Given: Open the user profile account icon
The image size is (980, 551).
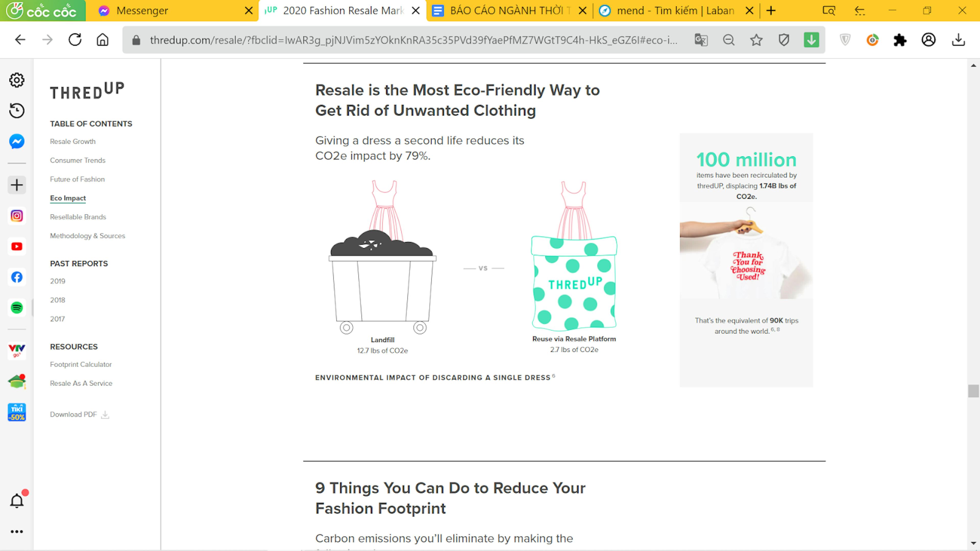Looking at the screenshot, I should pos(929,40).
